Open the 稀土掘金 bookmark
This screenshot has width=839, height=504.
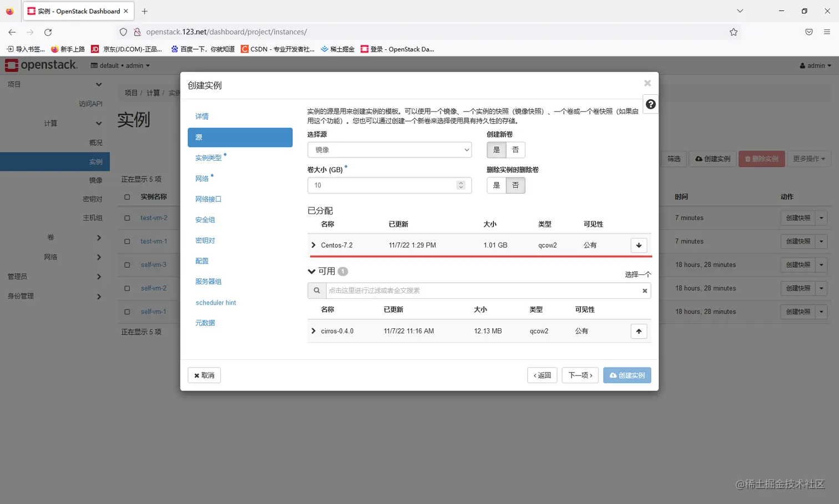point(337,49)
